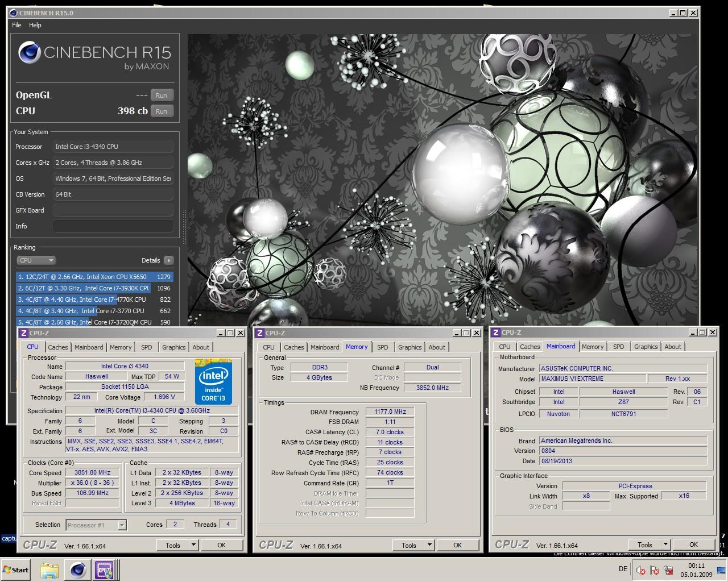Click Tools button in right CPU-Z window
The width and height of the screenshot is (728, 582).
(645, 544)
